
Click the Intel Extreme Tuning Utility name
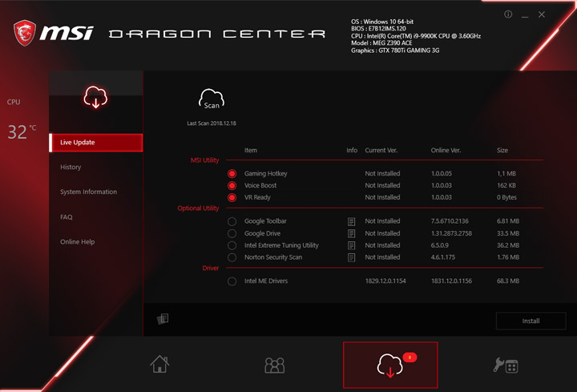(281, 245)
